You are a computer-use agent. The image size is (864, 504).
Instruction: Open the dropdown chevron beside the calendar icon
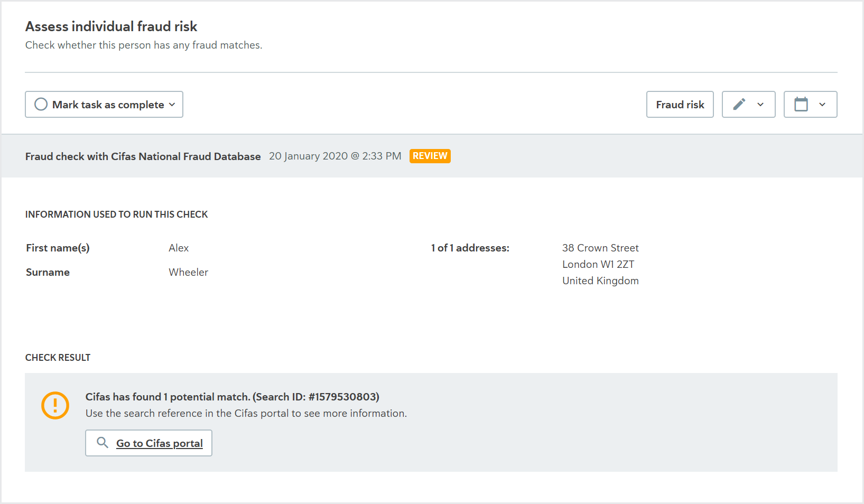coord(822,105)
